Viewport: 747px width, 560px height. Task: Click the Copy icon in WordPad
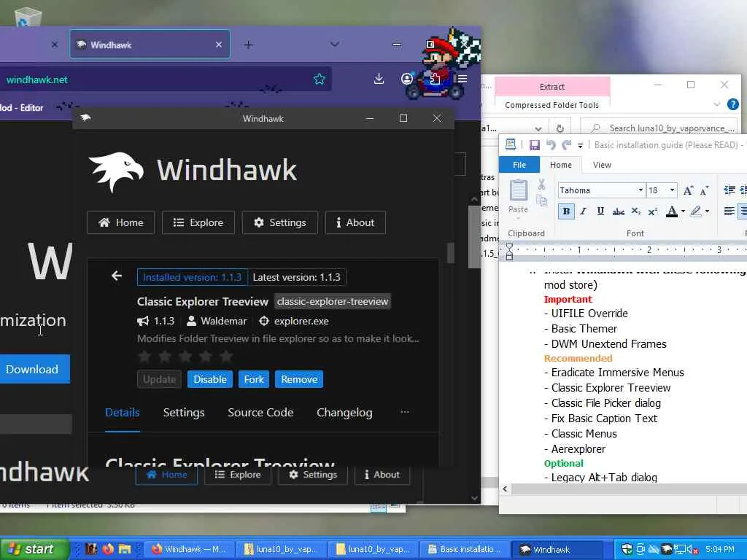pyautogui.click(x=542, y=200)
